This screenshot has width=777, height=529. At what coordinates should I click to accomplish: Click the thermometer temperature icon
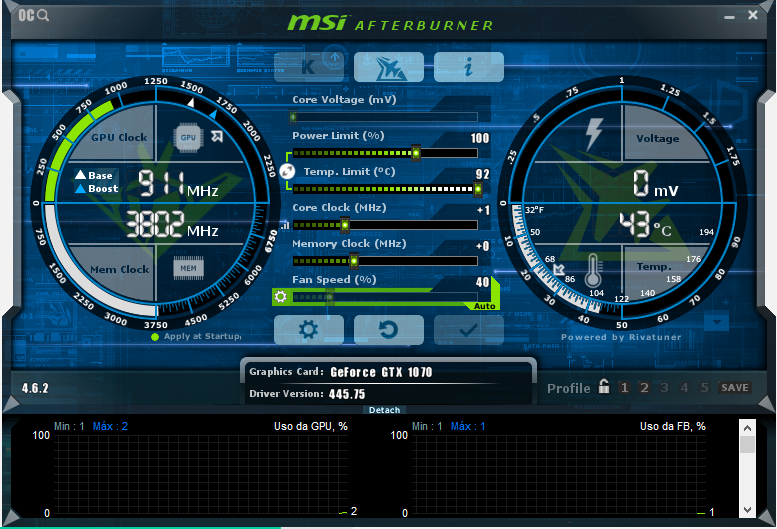pyautogui.click(x=593, y=270)
